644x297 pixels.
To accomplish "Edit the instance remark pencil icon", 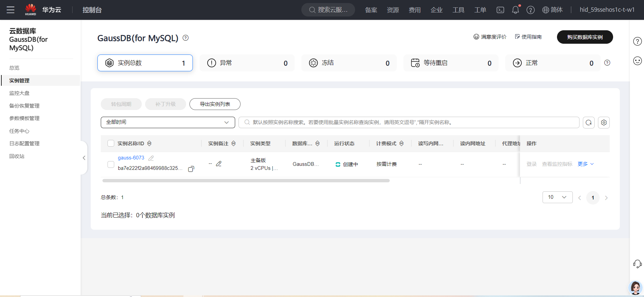I will point(219,163).
